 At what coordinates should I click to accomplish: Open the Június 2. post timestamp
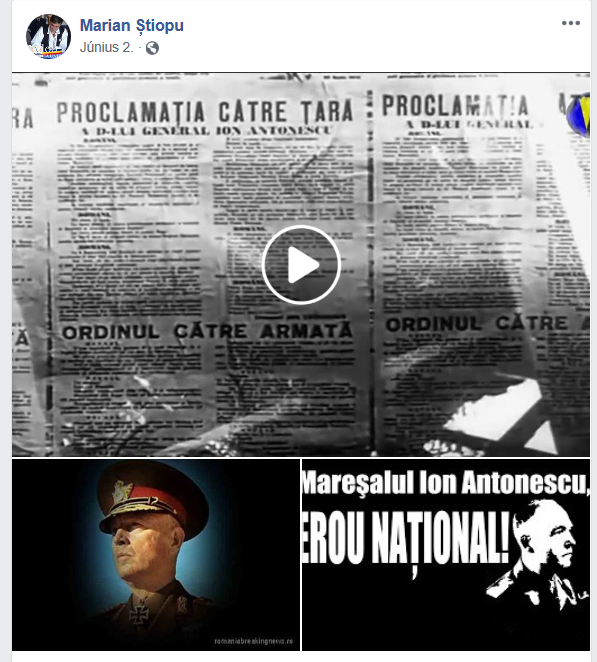(106, 47)
